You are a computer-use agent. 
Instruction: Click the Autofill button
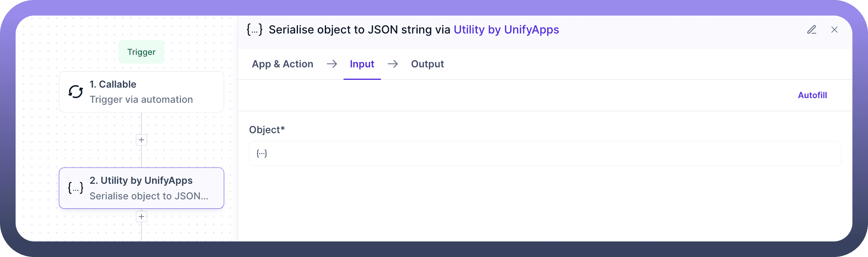pyautogui.click(x=812, y=95)
